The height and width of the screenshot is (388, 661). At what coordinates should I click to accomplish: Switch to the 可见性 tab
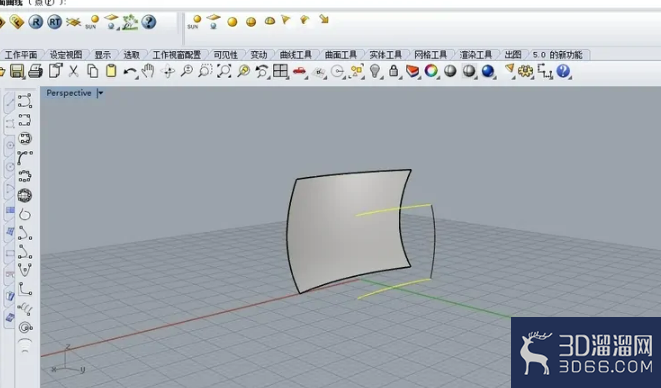(226, 55)
